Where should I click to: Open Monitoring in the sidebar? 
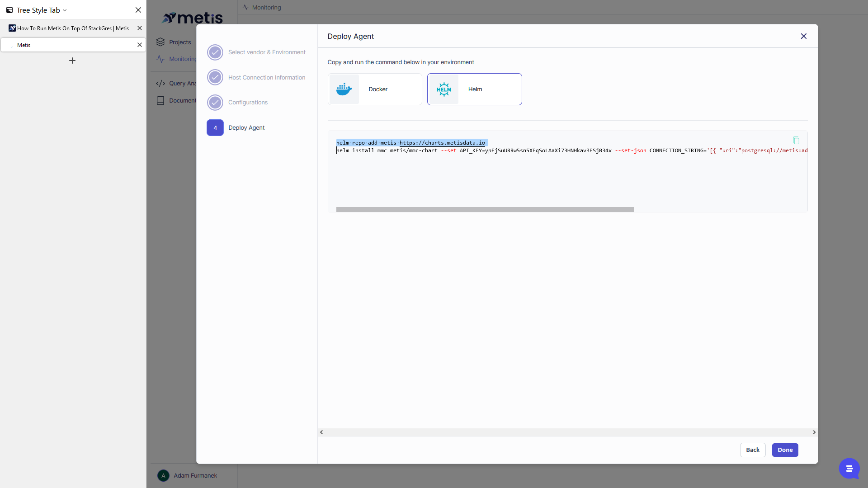click(x=183, y=59)
